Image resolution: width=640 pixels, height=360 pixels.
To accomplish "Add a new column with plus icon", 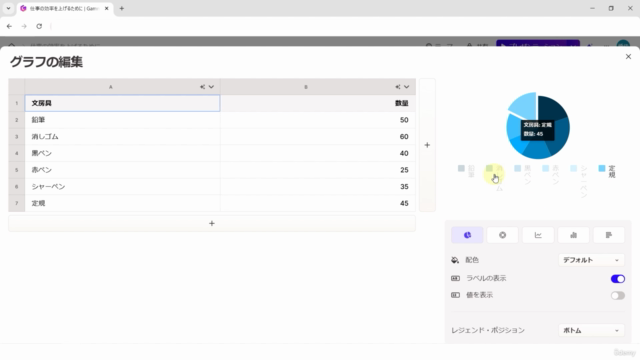I will pos(427,145).
